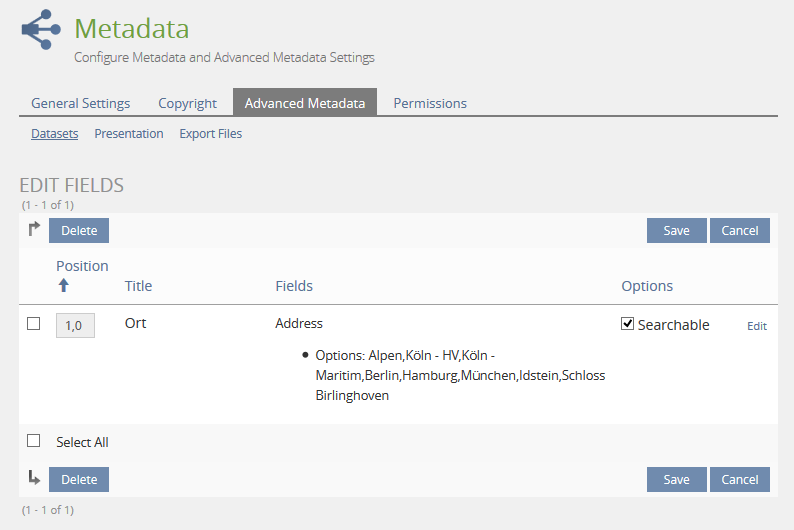Tick the checkbox for the Ort row
The image size is (794, 530).
pyautogui.click(x=34, y=324)
